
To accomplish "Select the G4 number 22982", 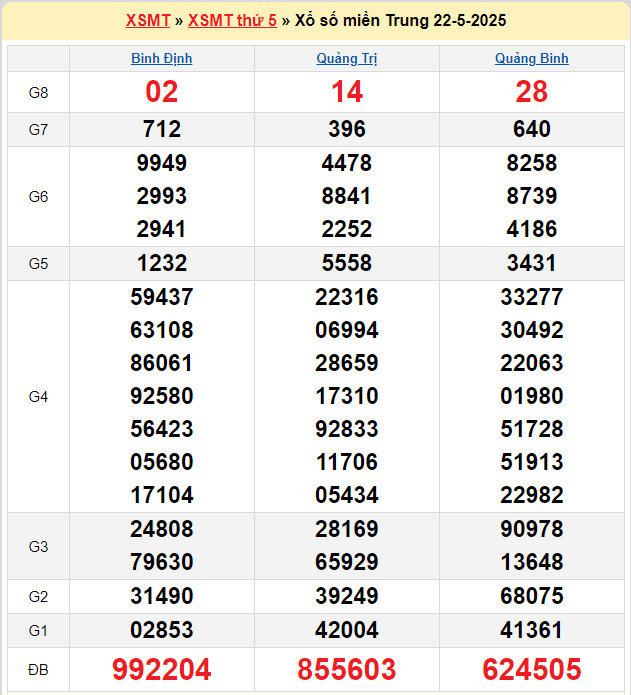I will [532, 495].
